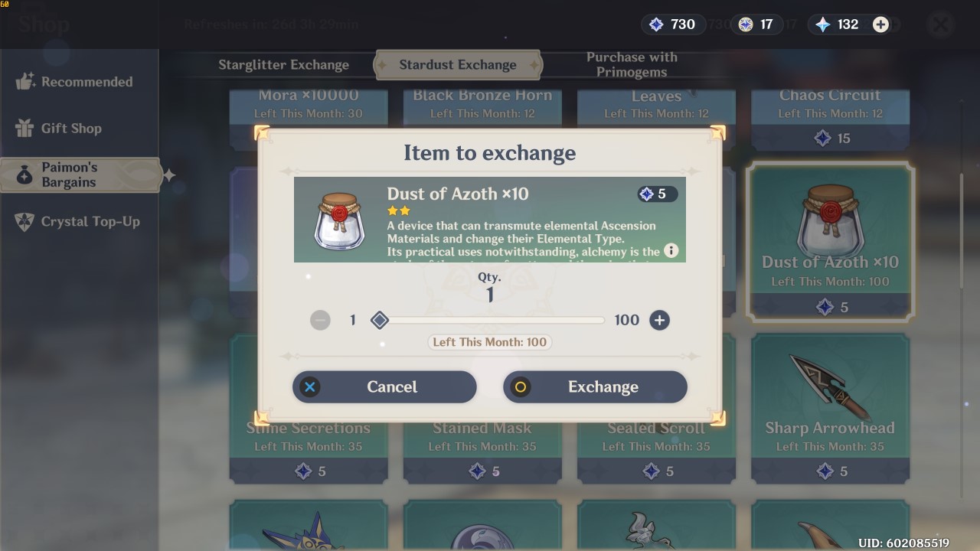The image size is (980, 551).
Task: Cancel the item exchange dialog
Action: pos(384,386)
